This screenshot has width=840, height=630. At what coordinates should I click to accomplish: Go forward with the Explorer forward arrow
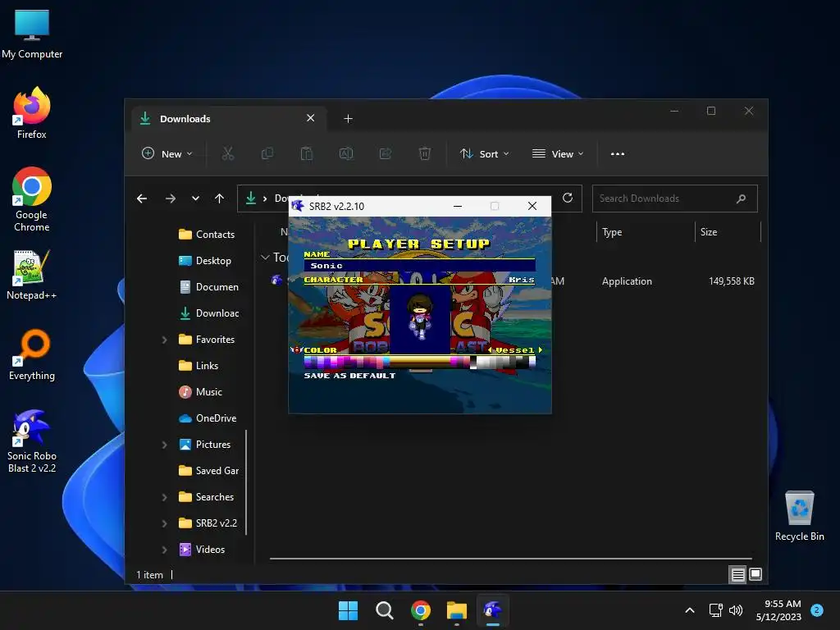pyautogui.click(x=171, y=199)
